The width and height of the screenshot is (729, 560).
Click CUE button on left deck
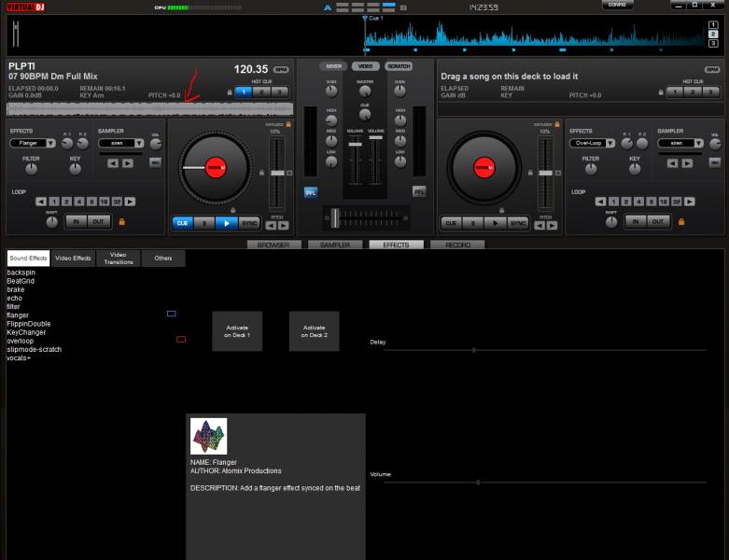point(183,224)
